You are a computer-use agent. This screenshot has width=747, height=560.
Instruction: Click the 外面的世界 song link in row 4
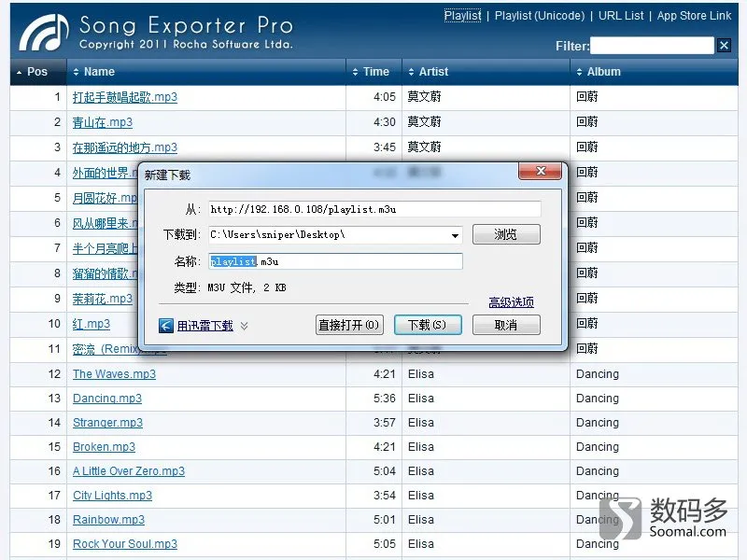105,173
